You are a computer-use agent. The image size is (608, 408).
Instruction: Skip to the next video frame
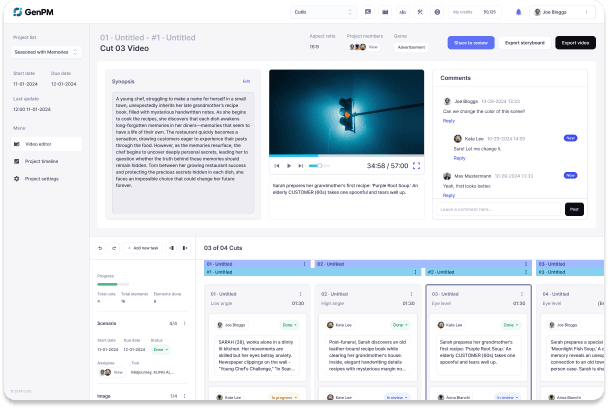(301, 166)
